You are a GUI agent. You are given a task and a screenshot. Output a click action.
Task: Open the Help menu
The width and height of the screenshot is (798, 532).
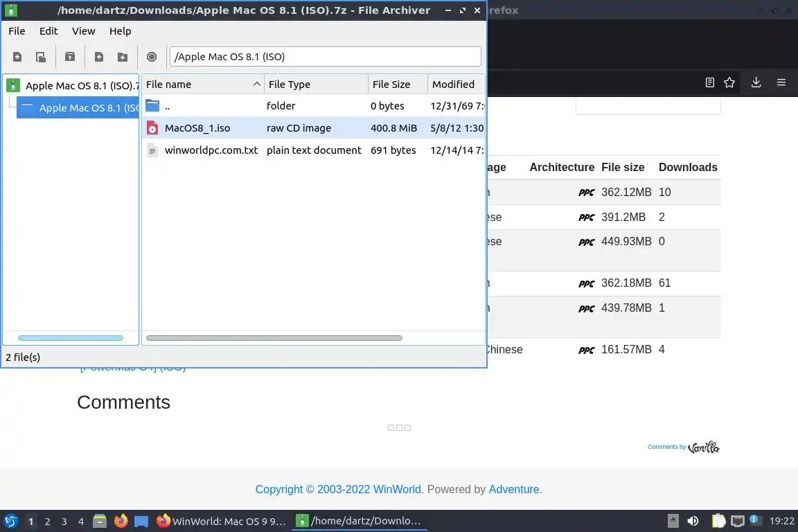pos(120,31)
